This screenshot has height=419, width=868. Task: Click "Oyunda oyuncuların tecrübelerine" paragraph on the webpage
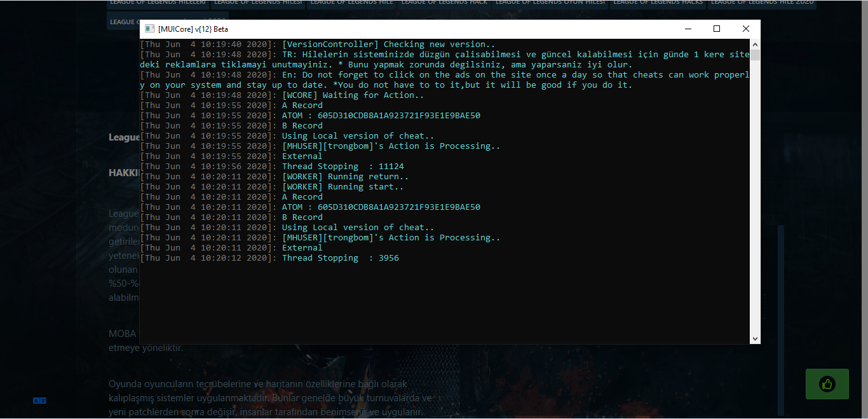point(270,399)
